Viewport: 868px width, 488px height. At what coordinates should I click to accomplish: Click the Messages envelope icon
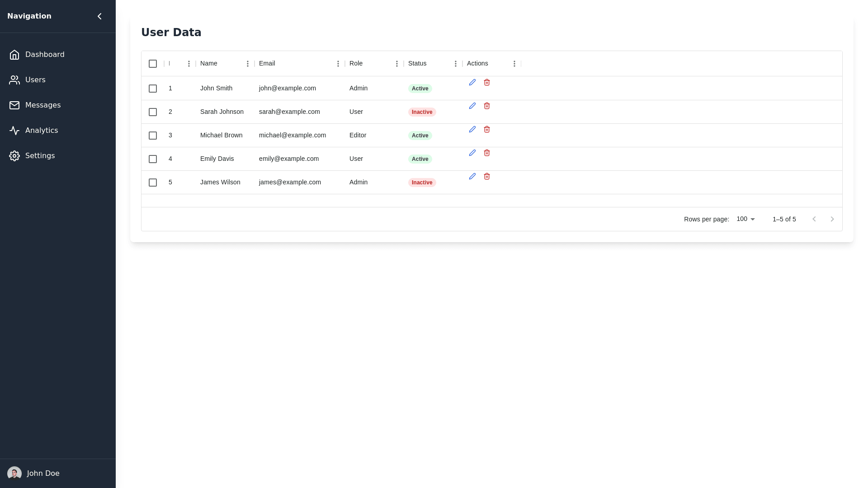[14, 105]
